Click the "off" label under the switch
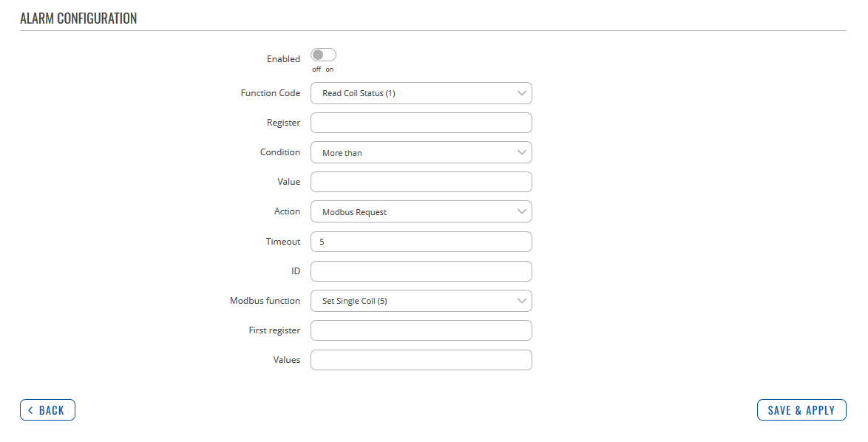The height and width of the screenshot is (442, 868). [316, 69]
